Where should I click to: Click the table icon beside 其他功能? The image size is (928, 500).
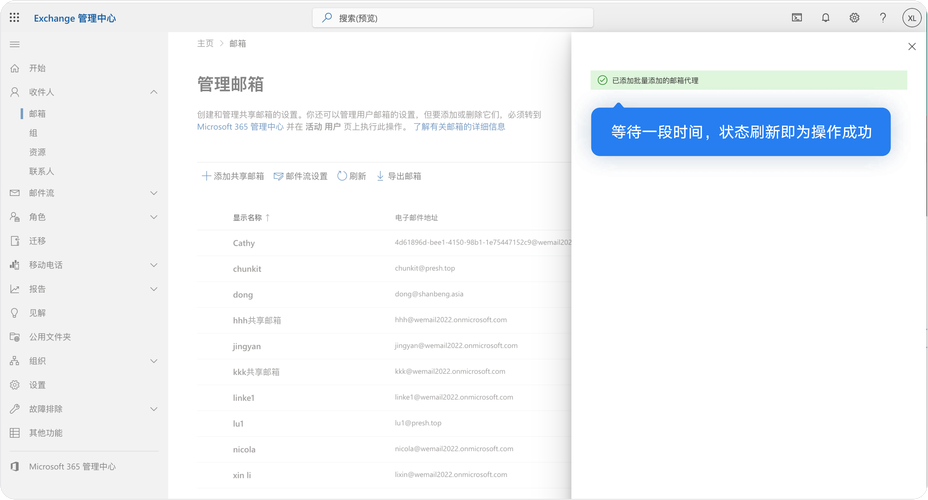[15, 433]
